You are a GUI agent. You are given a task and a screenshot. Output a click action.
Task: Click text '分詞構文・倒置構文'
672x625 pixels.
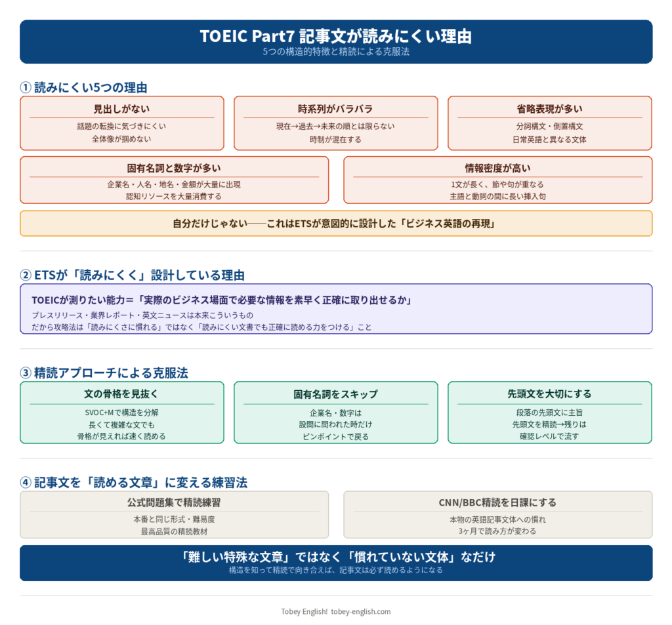click(x=550, y=127)
